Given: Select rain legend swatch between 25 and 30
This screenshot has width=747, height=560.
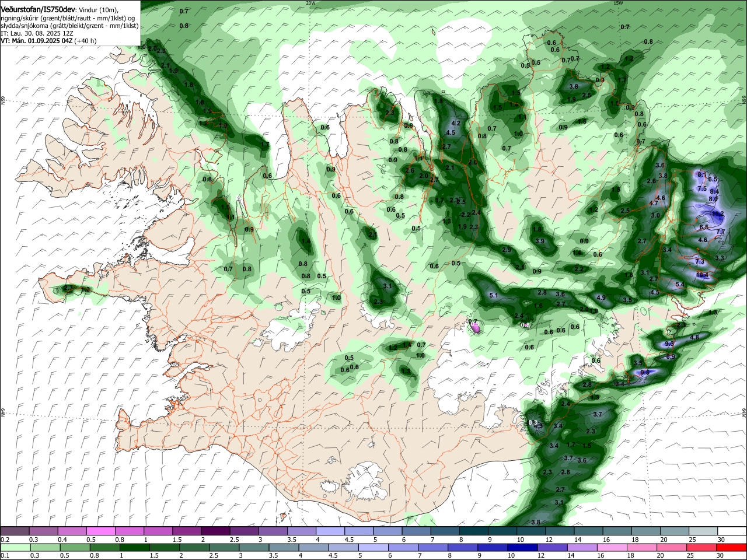Looking at the screenshot, I should (701, 548).
